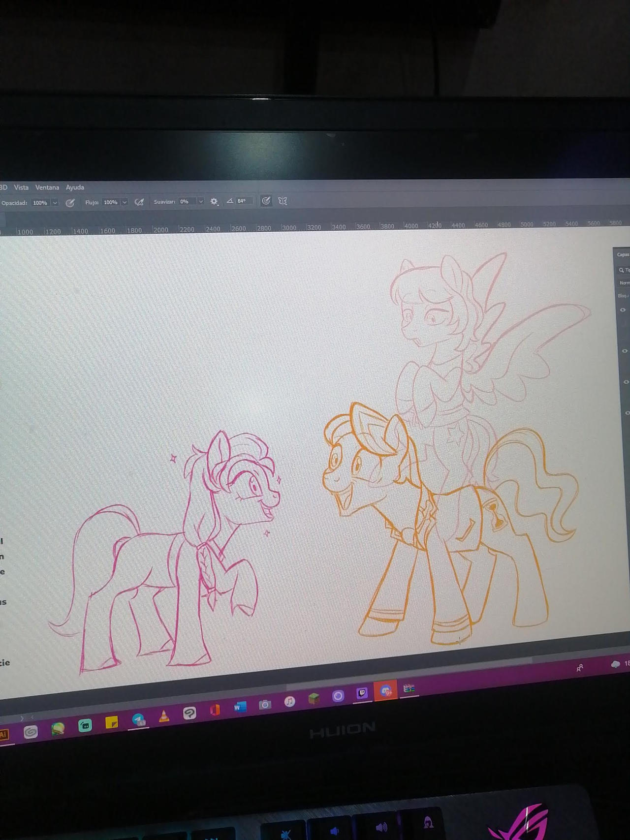
Task: Click the layer filter search icon
Action: (622, 270)
